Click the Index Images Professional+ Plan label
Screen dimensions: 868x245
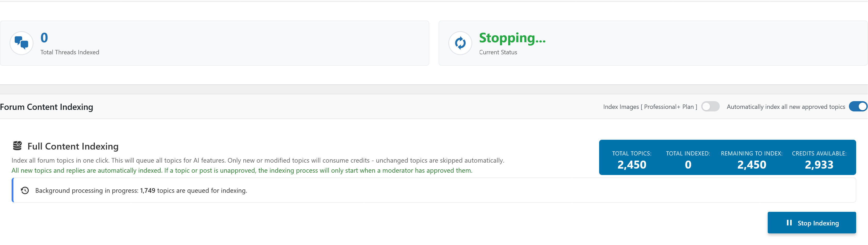650,107
